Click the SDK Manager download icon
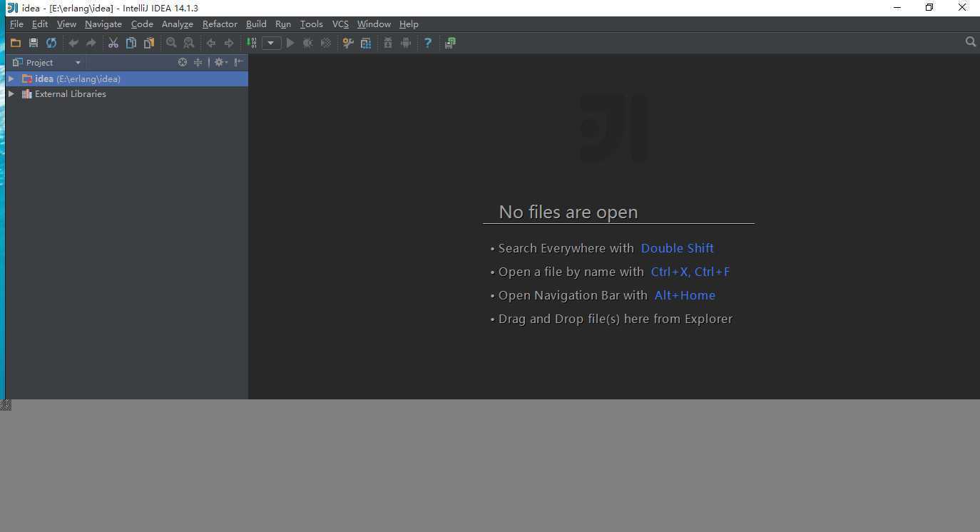The width and height of the screenshot is (980, 532). tap(388, 43)
